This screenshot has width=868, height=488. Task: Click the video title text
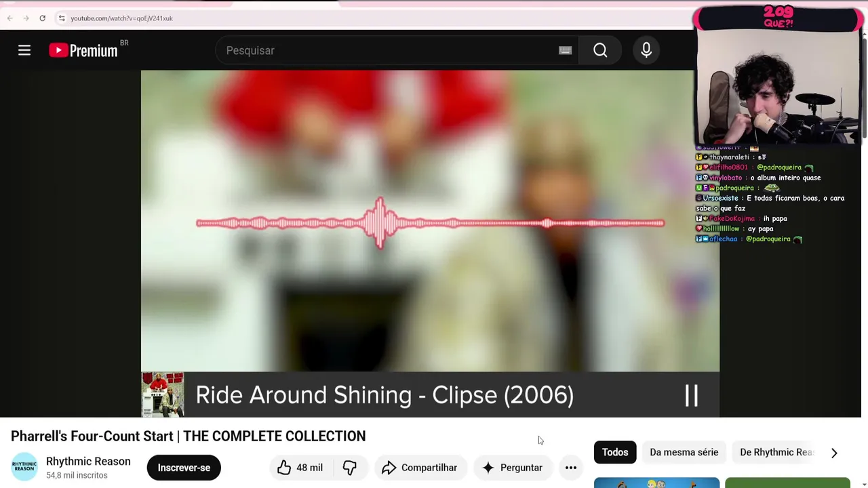coord(188,436)
